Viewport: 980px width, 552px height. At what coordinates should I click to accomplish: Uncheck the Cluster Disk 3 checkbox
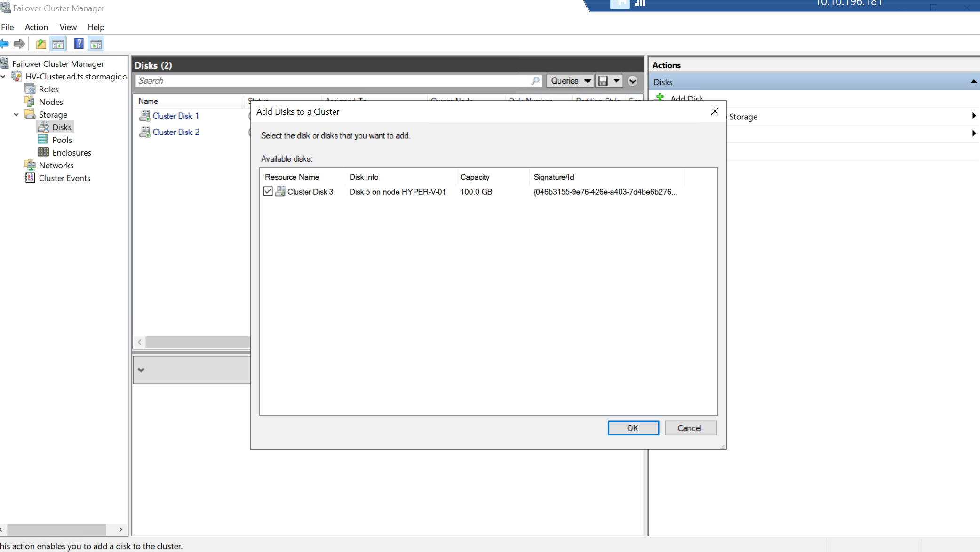(x=268, y=191)
